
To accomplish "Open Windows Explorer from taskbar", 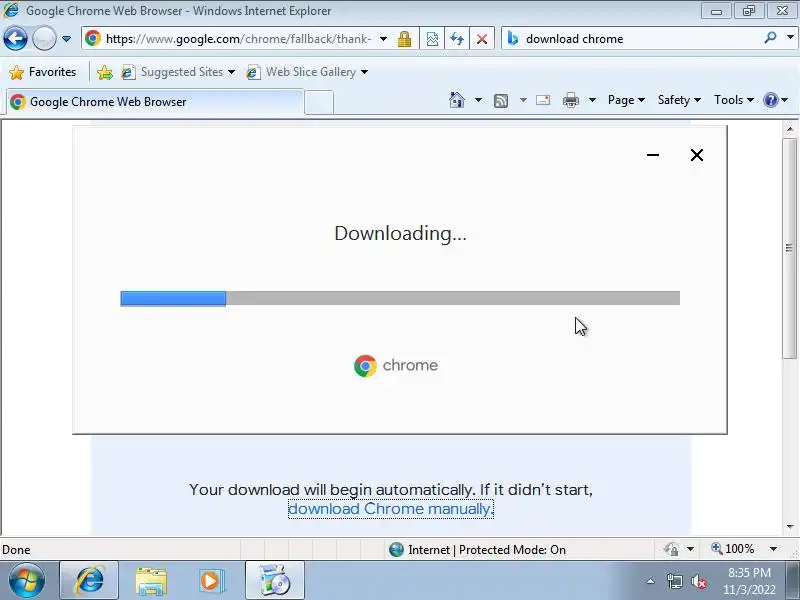I will [x=151, y=580].
